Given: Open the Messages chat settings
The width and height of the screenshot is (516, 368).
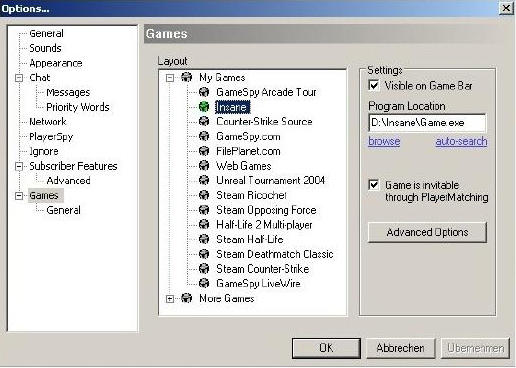Looking at the screenshot, I should [68, 92].
